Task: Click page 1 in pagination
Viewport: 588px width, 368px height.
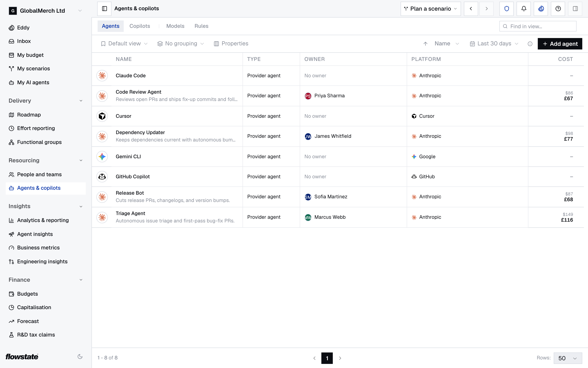Action: [x=327, y=358]
